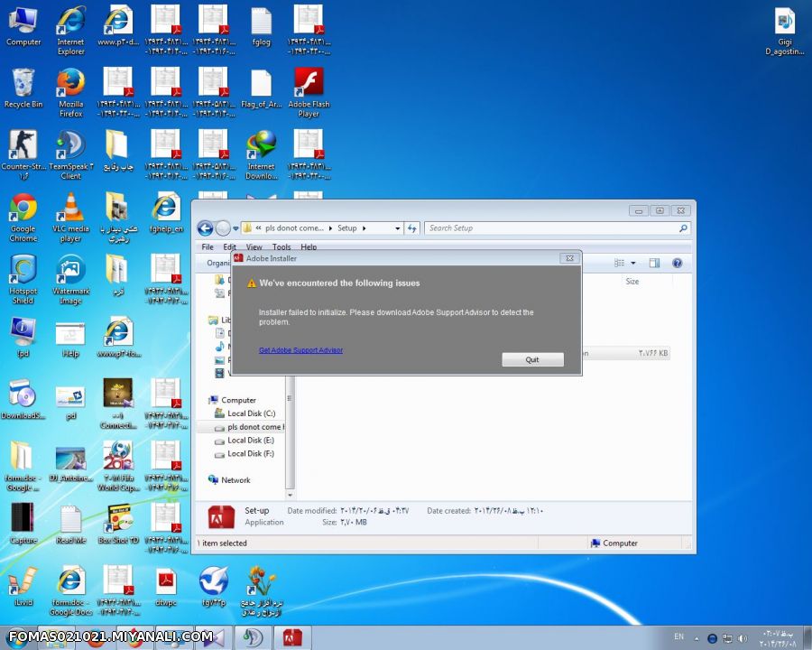Open TeamSpeak Client shortcut

tap(71, 154)
